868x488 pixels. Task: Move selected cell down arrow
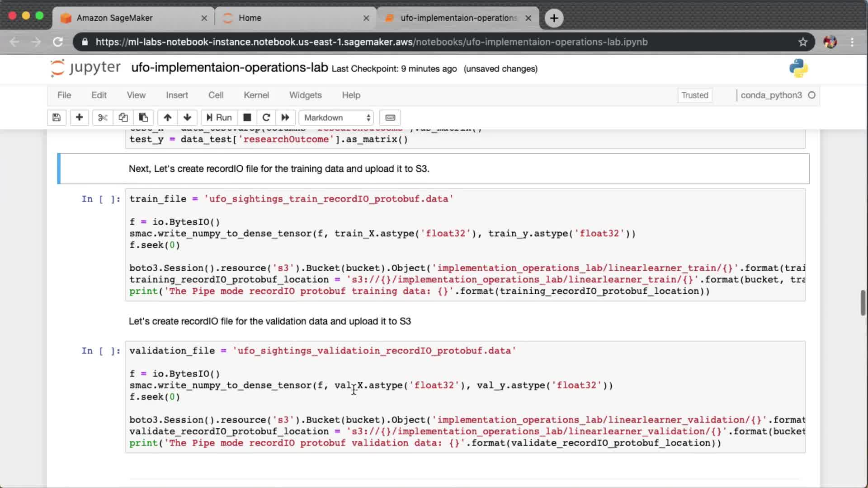tap(187, 117)
